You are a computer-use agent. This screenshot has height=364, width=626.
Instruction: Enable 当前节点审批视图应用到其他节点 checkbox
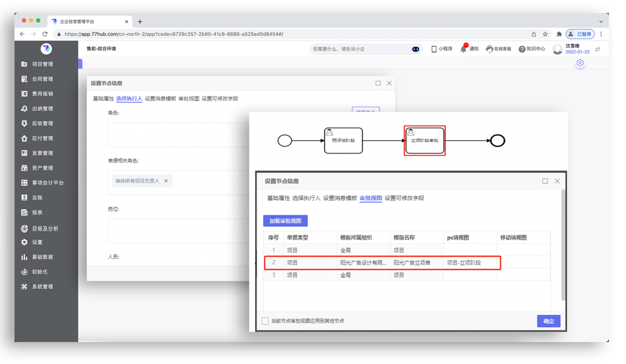(265, 321)
